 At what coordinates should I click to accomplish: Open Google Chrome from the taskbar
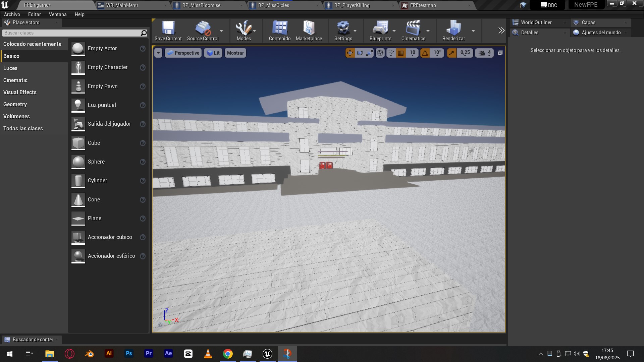click(228, 354)
